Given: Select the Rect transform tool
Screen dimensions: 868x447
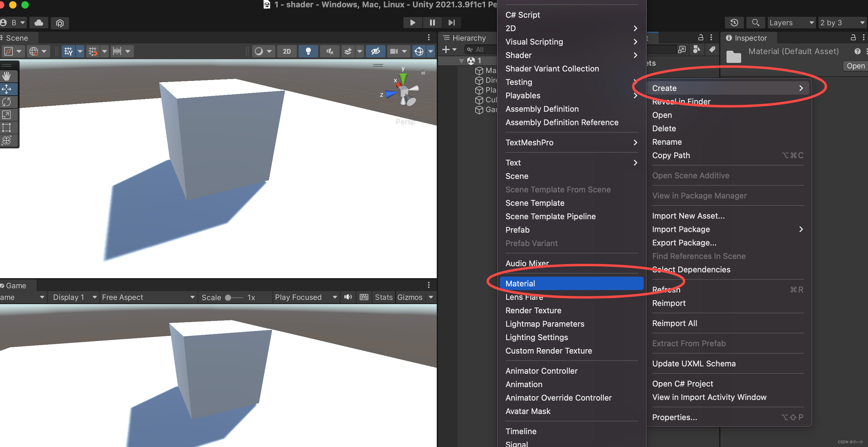Looking at the screenshot, I should 7,127.
